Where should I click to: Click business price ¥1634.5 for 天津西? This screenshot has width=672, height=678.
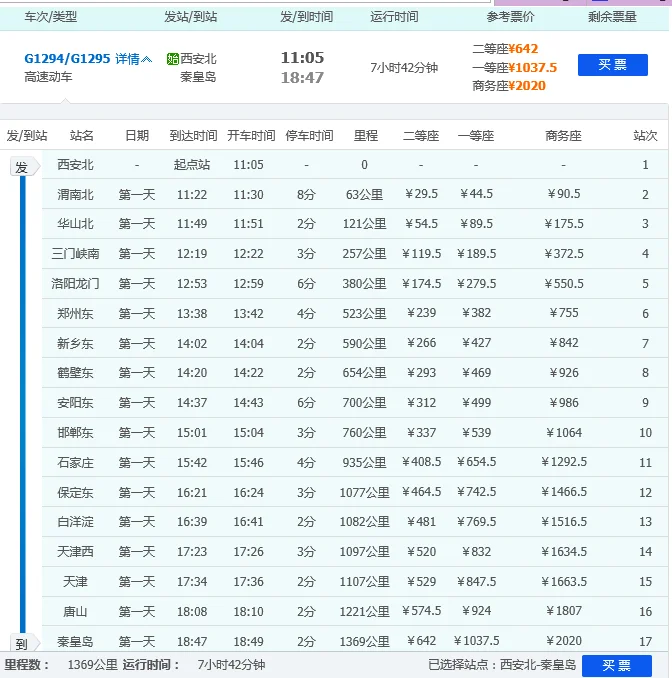pos(563,552)
